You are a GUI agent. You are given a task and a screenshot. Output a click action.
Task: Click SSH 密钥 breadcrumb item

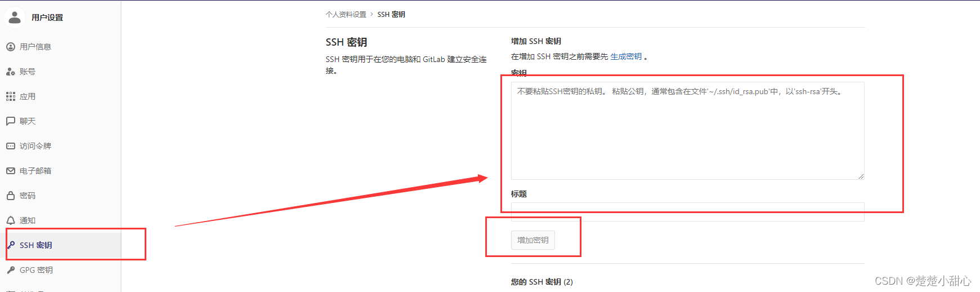pyautogui.click(x=391, y=15)
